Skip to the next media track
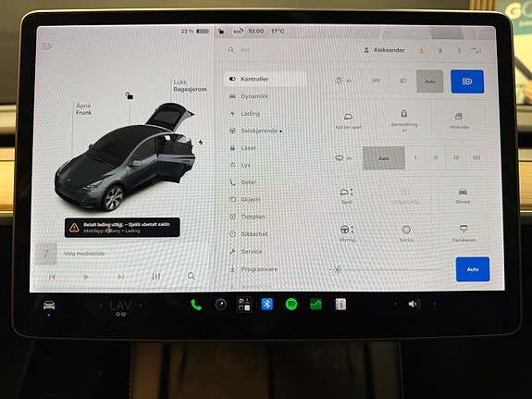Viewport: 532px width, 399px height. tap(121, 277)
